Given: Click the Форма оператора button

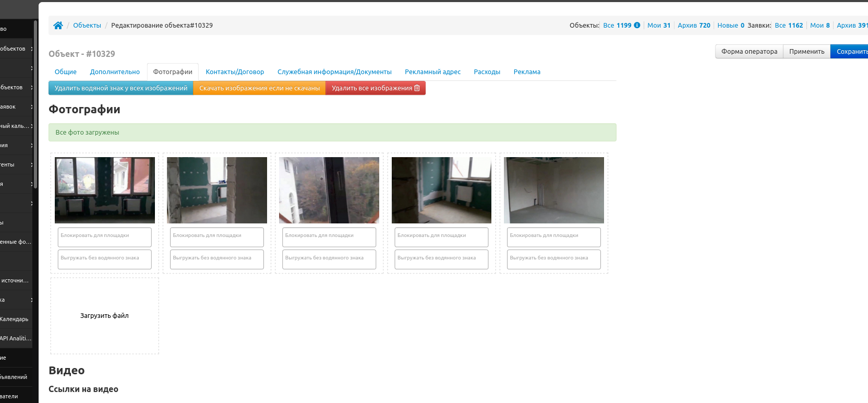Looking at the screenshot, I should [x=749, y=51].
